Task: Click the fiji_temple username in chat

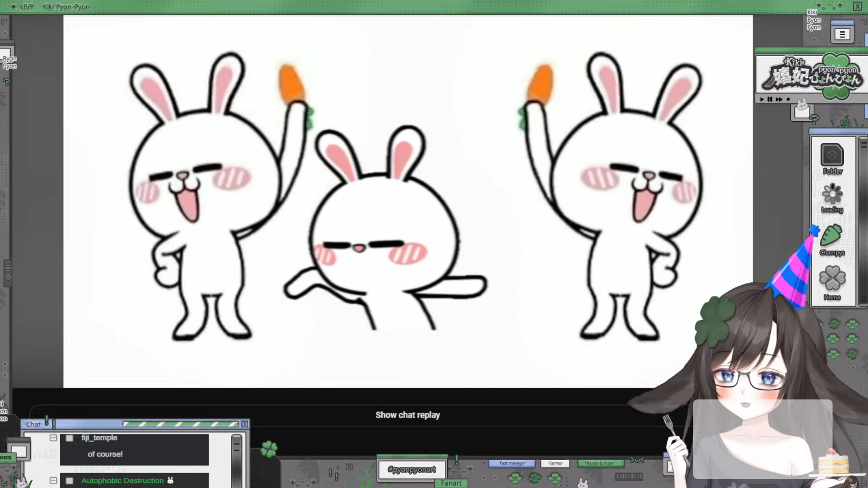Action: pos(99,438)
